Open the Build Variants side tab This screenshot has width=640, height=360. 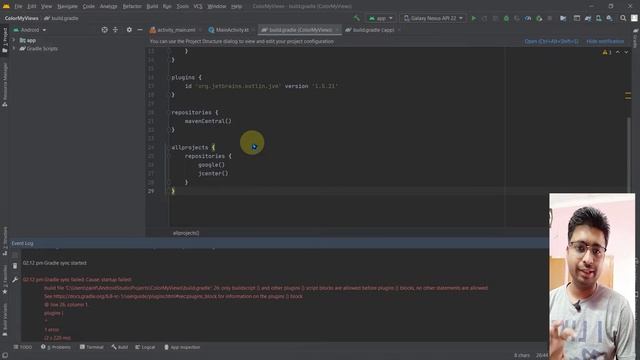click(5, 320)
